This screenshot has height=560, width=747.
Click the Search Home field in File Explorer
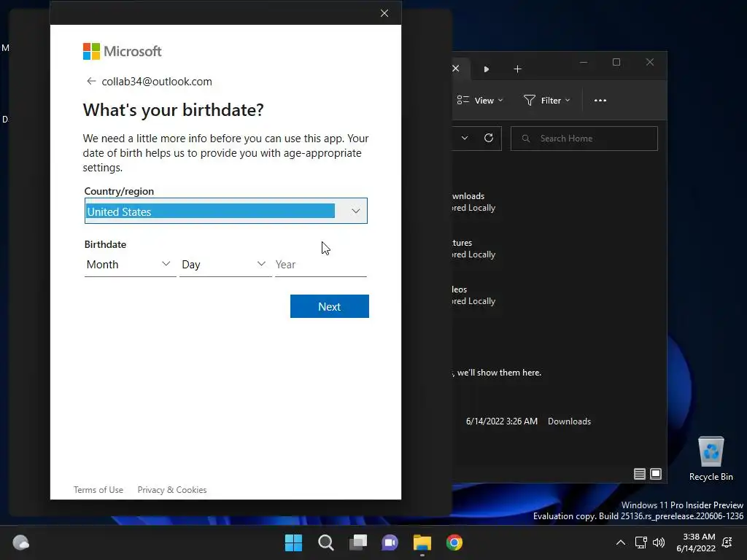[x=584, y=139]
